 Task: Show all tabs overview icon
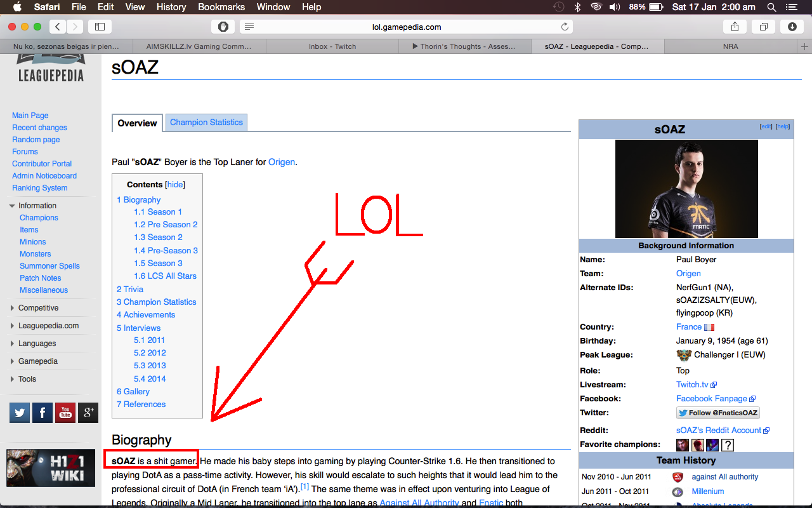click(764, 27)
